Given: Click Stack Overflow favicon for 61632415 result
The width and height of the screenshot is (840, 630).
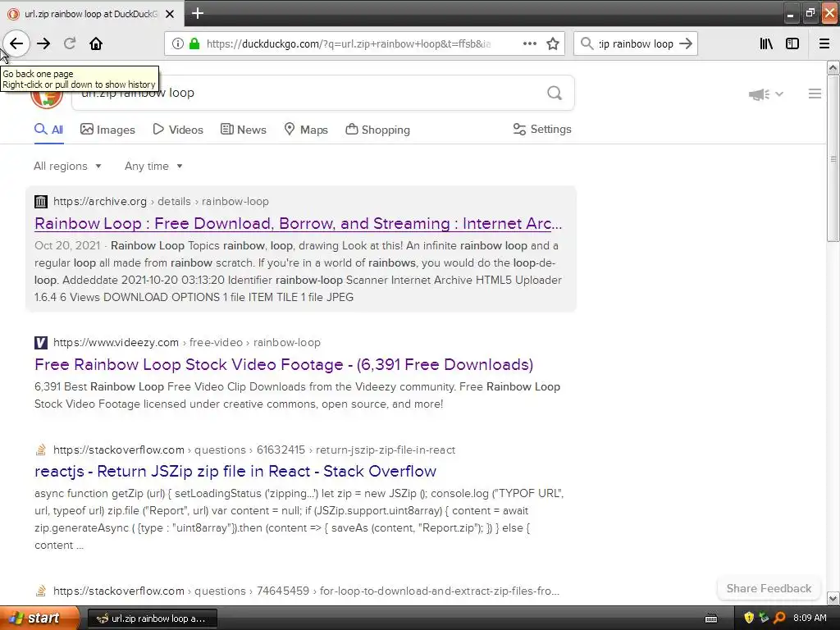Looking at the screenshot, I should point(41,450).
